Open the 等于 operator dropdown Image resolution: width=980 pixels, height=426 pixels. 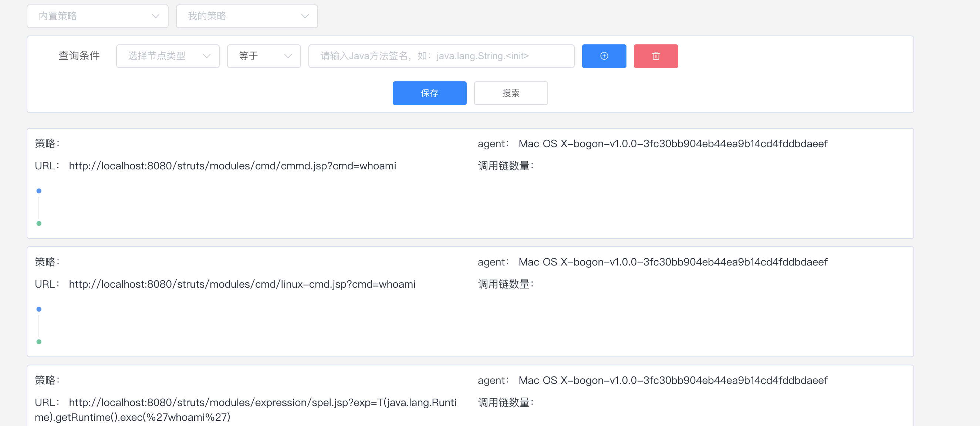[x=264, y=56]
